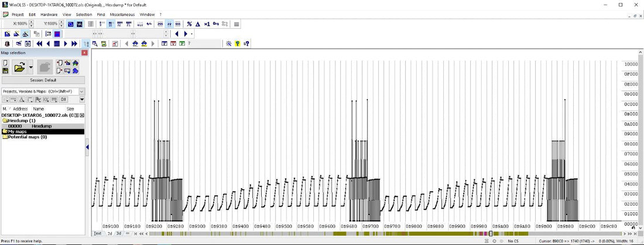
Task: Click the Name column header
Action: pyautogui.click(x=38, y=109)
